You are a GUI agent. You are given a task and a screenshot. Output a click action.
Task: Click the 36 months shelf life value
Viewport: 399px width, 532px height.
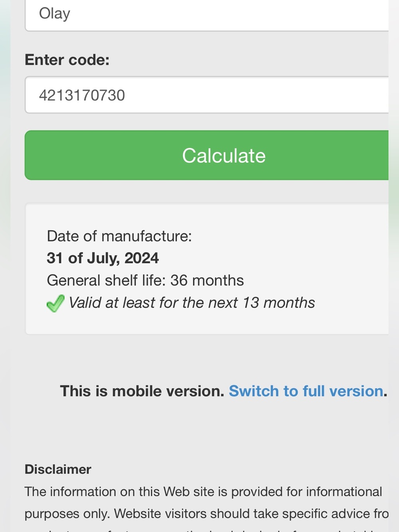click(x=207, y=281)
